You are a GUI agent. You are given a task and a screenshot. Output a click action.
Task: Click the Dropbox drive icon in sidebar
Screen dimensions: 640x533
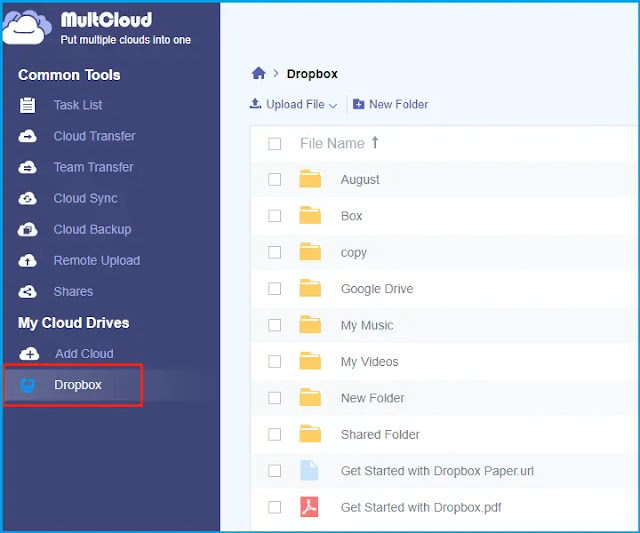click(28, 385)
